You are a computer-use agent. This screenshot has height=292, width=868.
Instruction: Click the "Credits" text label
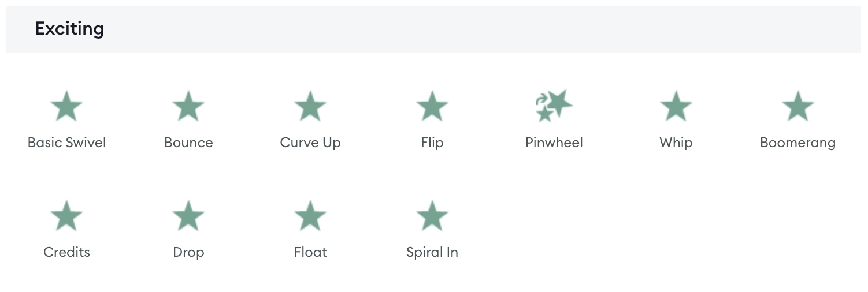point(67,252)
